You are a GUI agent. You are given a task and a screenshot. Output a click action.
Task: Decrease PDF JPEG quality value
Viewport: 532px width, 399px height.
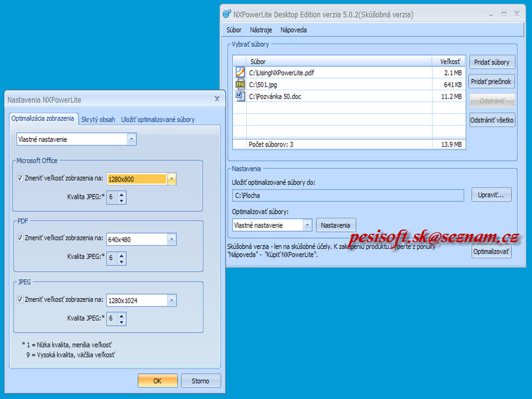[122, 261]
